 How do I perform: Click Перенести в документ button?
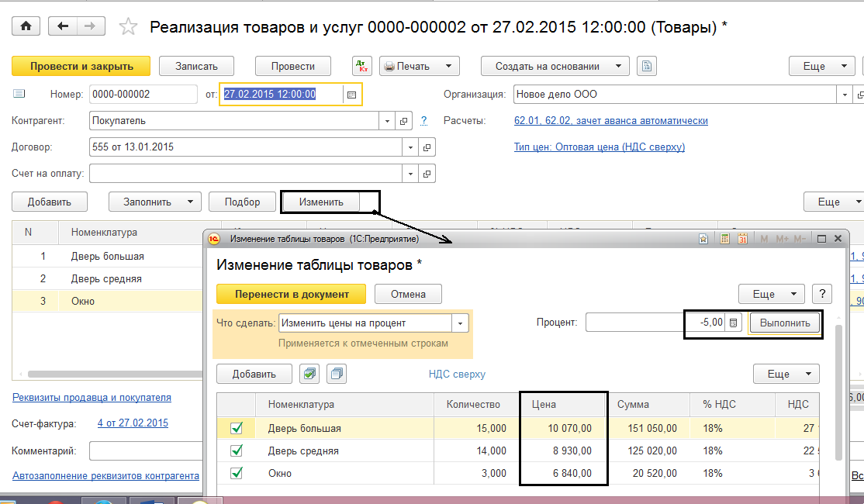pos(292,294)
